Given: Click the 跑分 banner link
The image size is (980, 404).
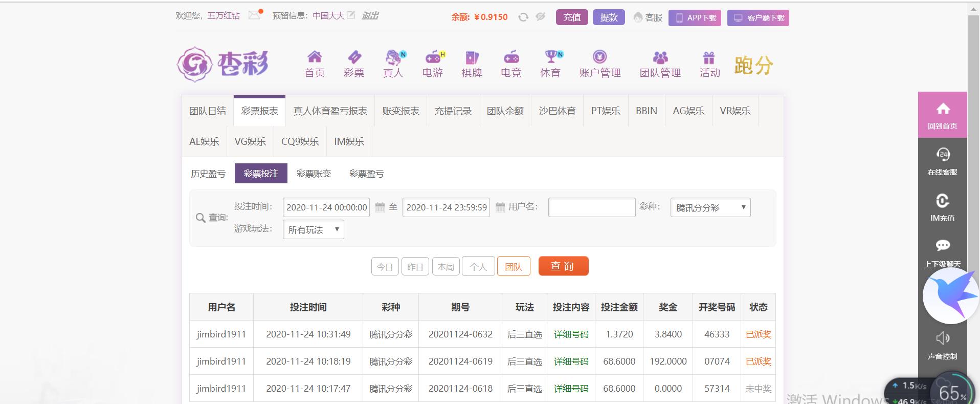Looking at the screenshot, I should [754, 65].
